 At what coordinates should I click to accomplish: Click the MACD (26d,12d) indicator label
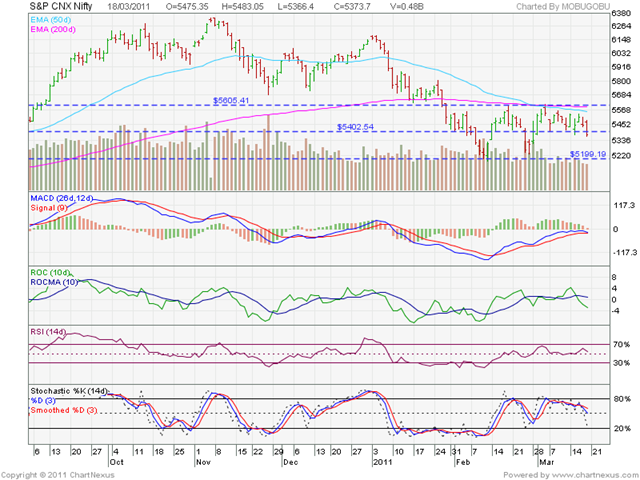click(62, 198)
